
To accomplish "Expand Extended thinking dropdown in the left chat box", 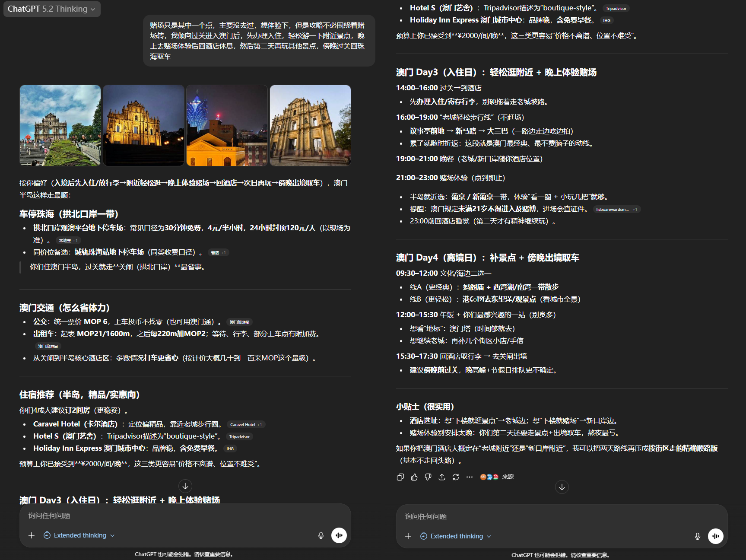I will tap(79, 535).
